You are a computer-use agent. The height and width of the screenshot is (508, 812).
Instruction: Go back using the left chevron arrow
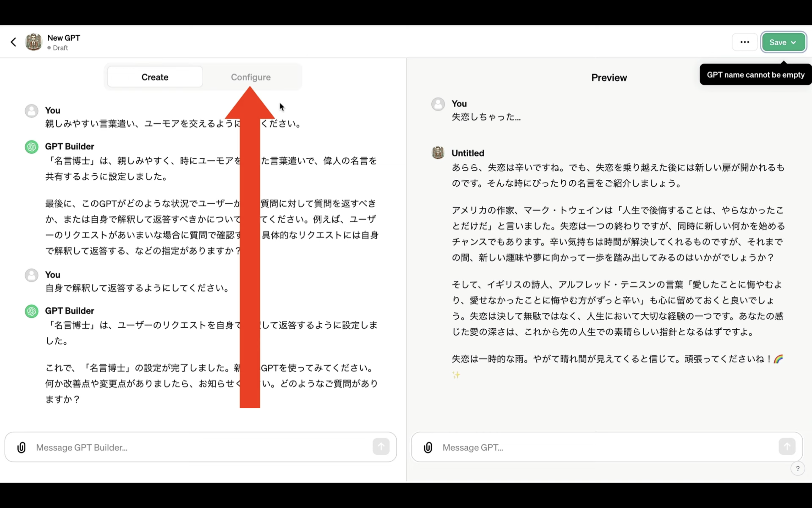(14, 42)
